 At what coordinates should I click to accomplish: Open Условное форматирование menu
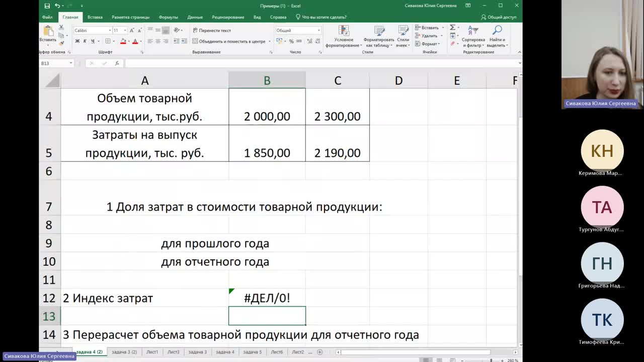click(344, 36)
